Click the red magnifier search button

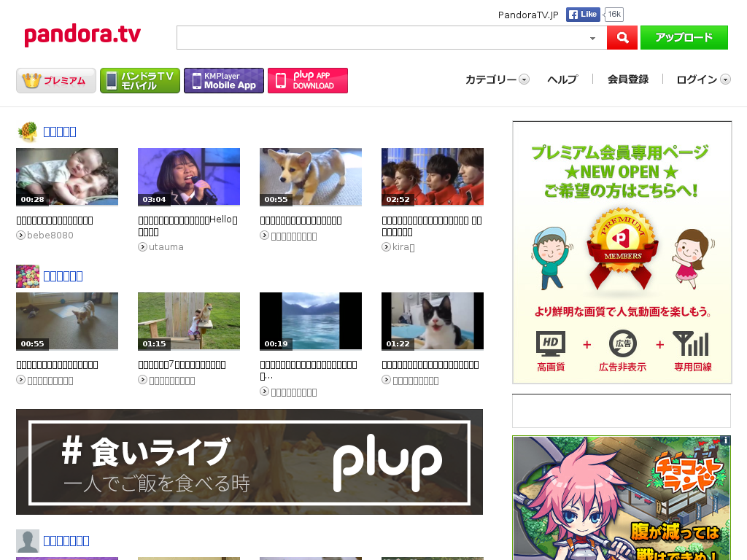(622, 38)
